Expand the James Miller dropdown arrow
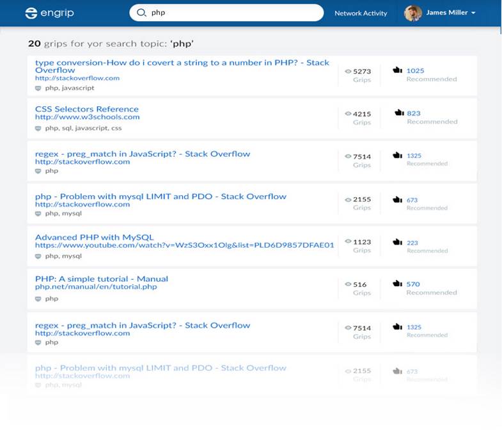This screenshot has height=448, width=502. coord(473,13)
